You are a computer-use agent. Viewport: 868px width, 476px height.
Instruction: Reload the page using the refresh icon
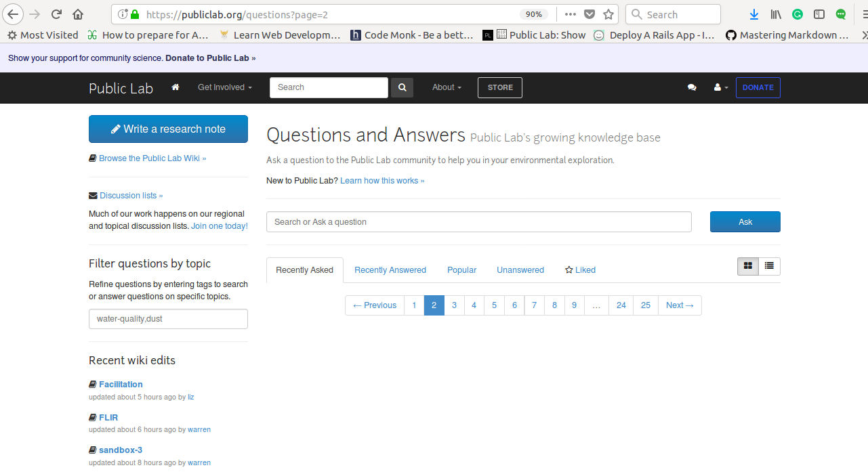pyautogui.click(x=56, y=14)
